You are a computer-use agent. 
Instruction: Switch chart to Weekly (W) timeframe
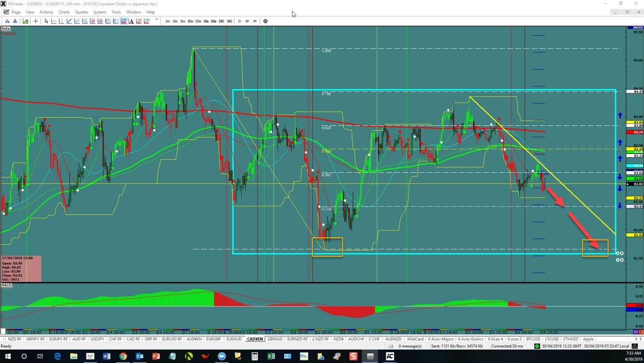(x=247, y=21)
